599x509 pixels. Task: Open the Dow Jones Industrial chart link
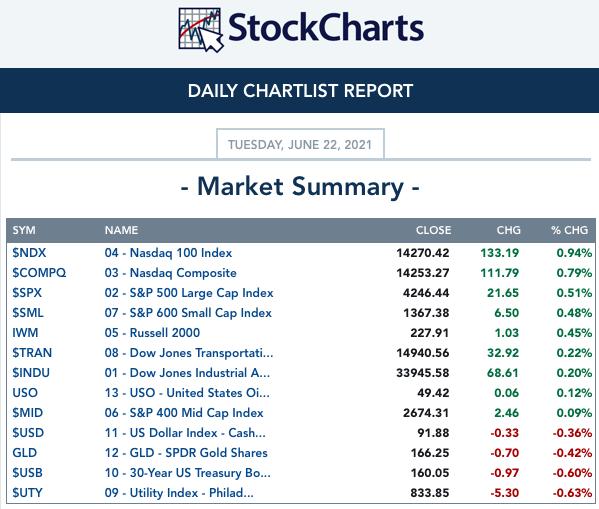coord(187,373)
